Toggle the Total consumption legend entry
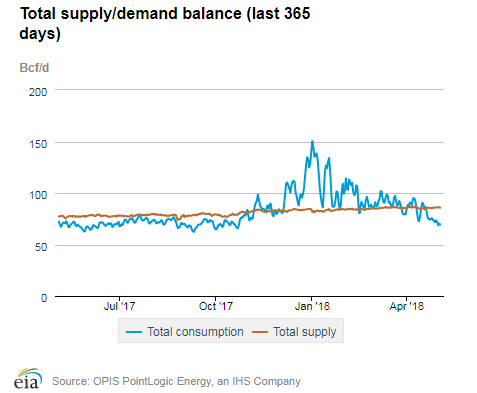The width and height of the screenshot is (477, 393). pos(184,332)
